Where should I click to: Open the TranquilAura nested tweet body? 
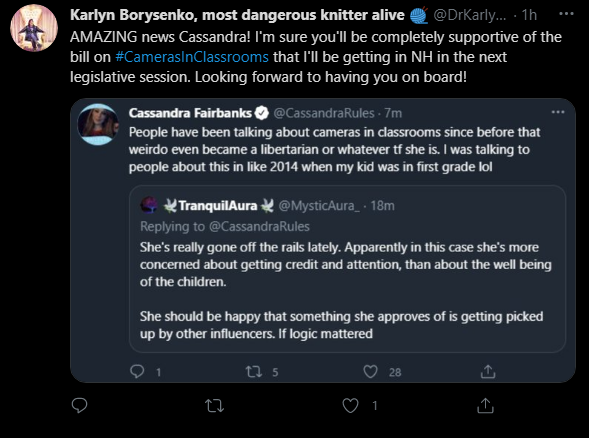346,290
